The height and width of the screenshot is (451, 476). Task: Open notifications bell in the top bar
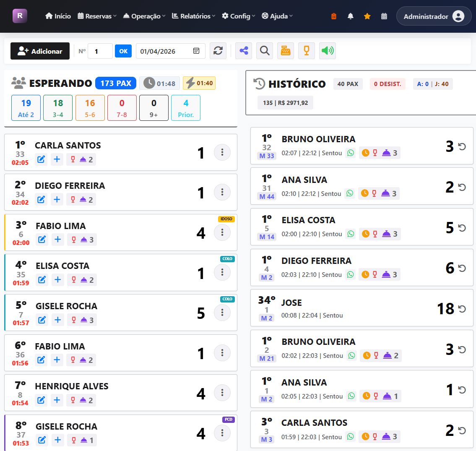351,16
